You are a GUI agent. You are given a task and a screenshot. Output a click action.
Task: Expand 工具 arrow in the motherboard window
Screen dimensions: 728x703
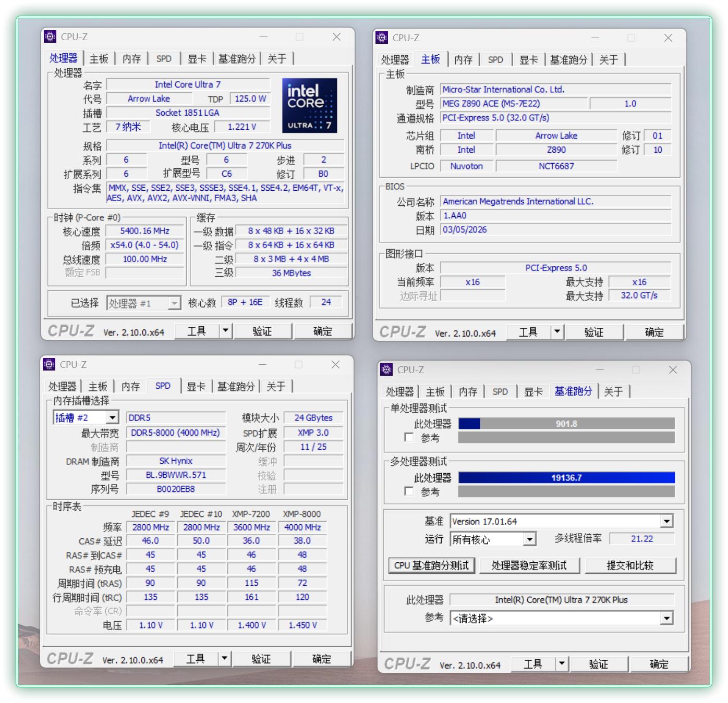pos(557,332)
